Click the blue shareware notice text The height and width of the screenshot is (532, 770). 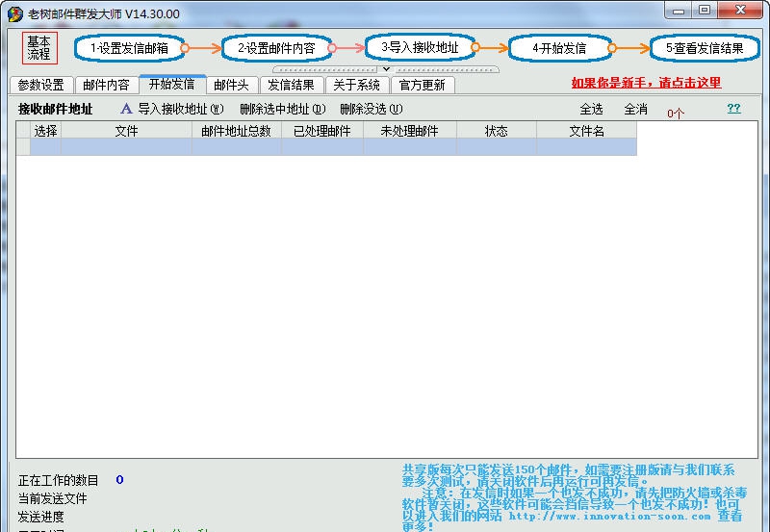tap(575, 497)
